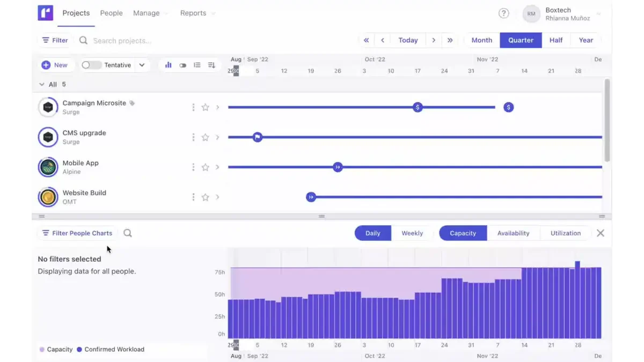Click the vertical scrollbar of project list
This screenshot has height=362, width=644.
click(x=608, y=121)
